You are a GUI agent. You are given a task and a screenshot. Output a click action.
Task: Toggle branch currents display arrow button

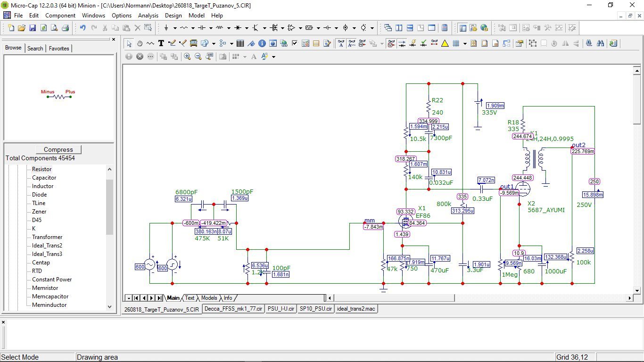pyautogui.click(x=402, y=43)
